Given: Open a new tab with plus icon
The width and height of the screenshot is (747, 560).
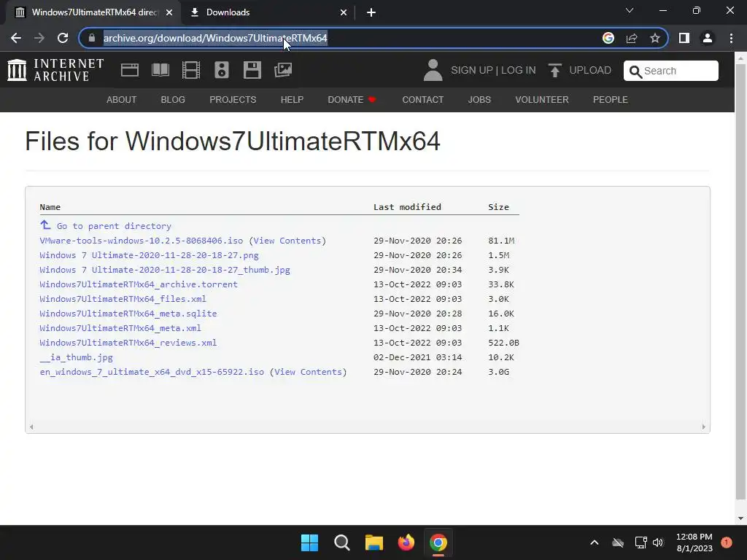Looking at the screenshot, I should [371, 12].
